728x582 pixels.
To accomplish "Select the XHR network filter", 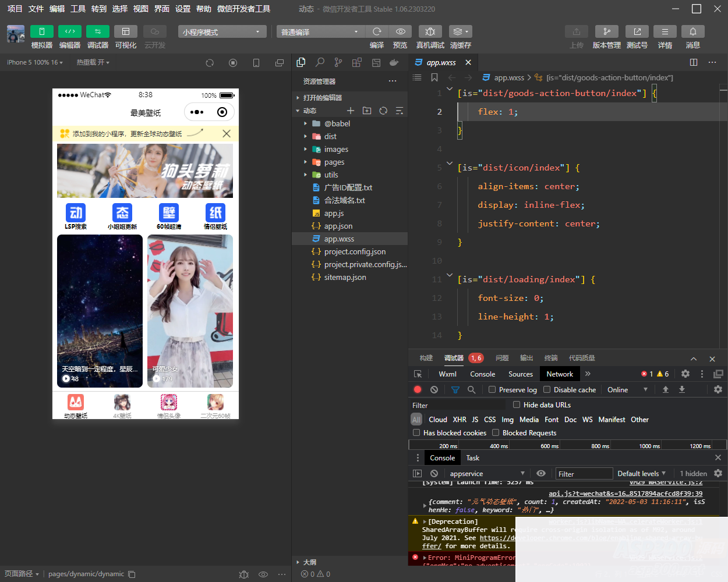I will [460, 419].
